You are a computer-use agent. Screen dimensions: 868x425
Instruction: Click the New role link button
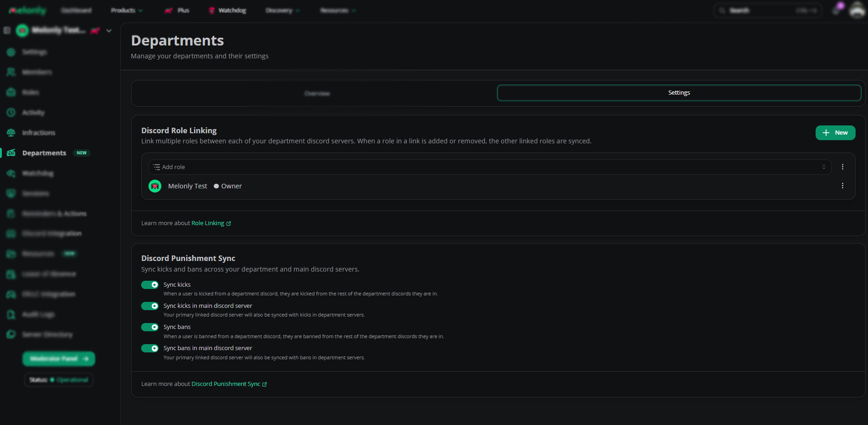(x=835, y=133)
